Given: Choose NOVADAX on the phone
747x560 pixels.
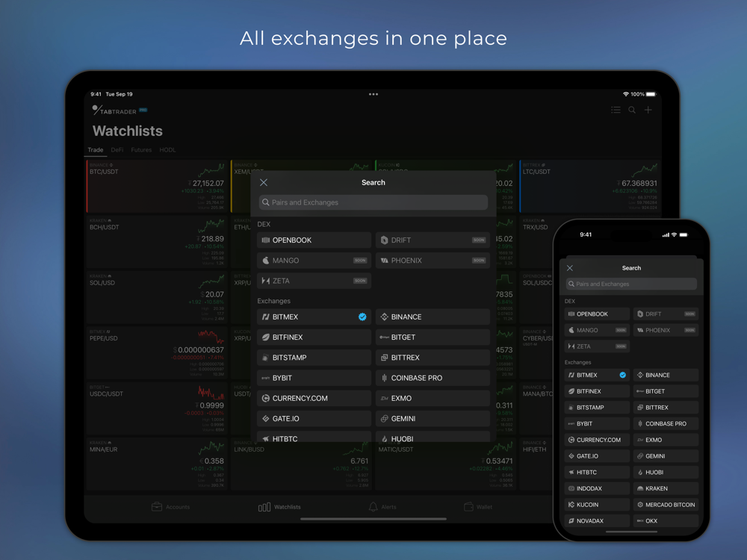Looking at the screenshot, I should pyautogui.click(x=597, y=520).
